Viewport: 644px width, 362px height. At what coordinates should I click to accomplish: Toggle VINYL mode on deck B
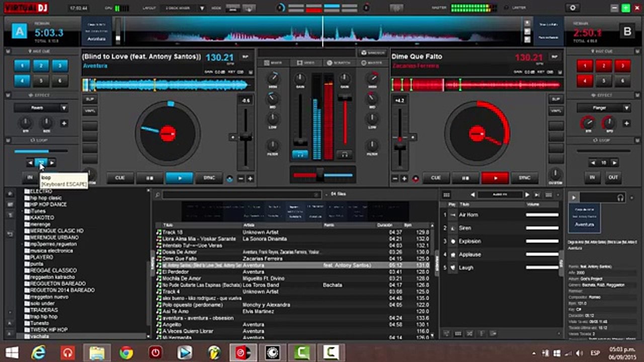pyautogui.click(x=555, y=111)
